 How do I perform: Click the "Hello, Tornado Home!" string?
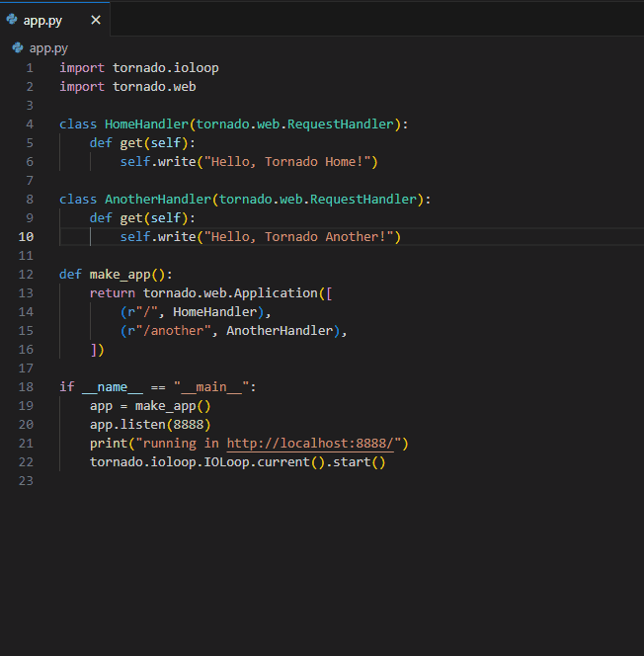click(286, 162)
